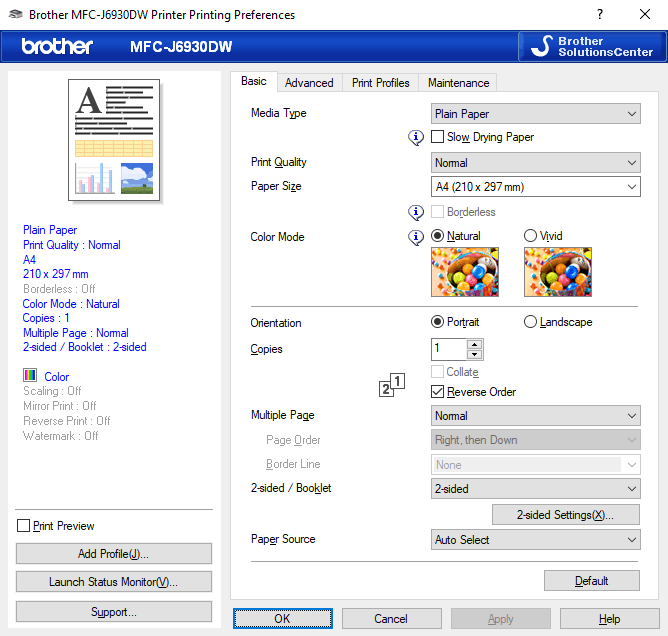Click the Cancel button
Image resolution: width=668 pixels, height=636 pixels.
[x=391, y=619]
